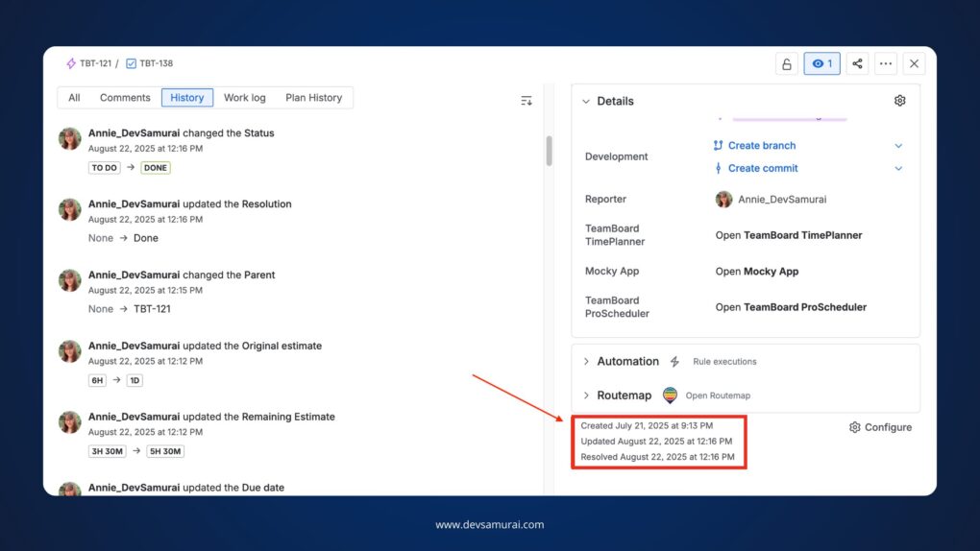Open the three-dot more actions menu
The width and height of the screenshot is (980, 551).
pos(886,64)
